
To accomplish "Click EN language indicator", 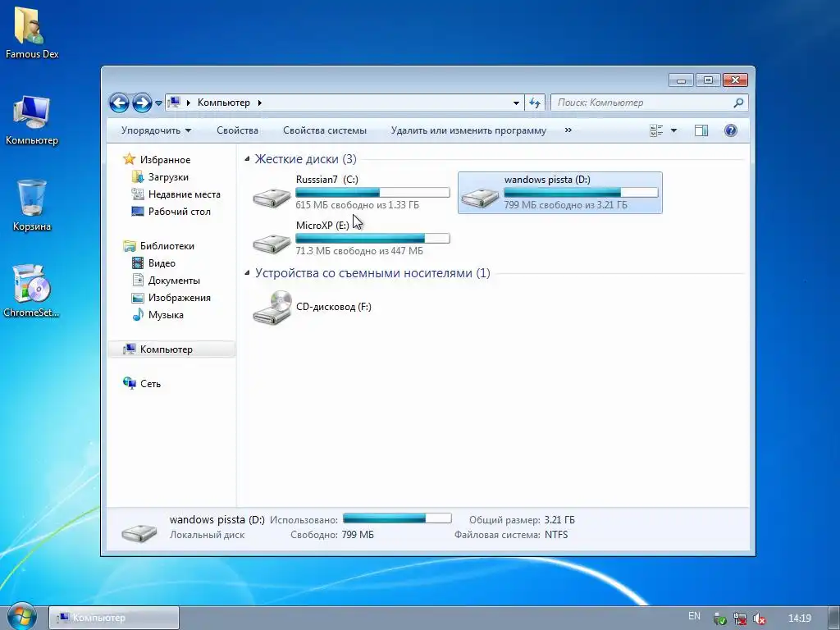I will [694, 616].
